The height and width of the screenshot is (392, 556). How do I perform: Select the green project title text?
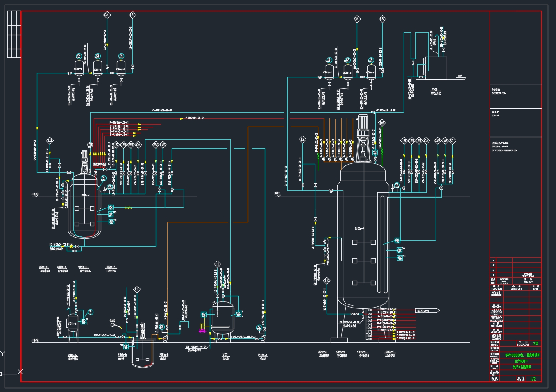(522, 355)
